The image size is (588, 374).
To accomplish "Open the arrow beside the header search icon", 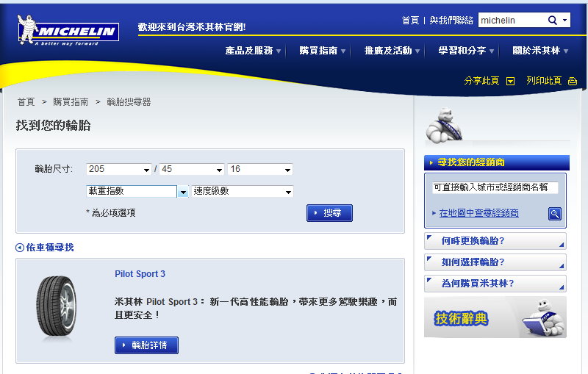I will pyautogui.click(x=564, y=21).
